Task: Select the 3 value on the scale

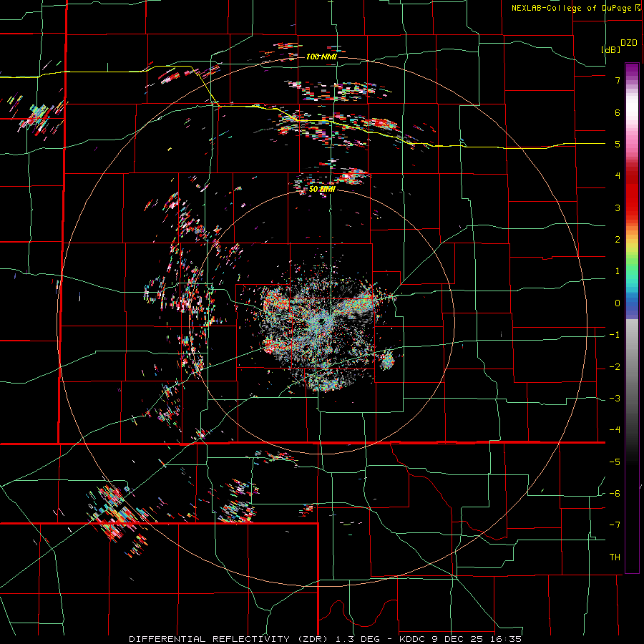Action: pos(618,208)
